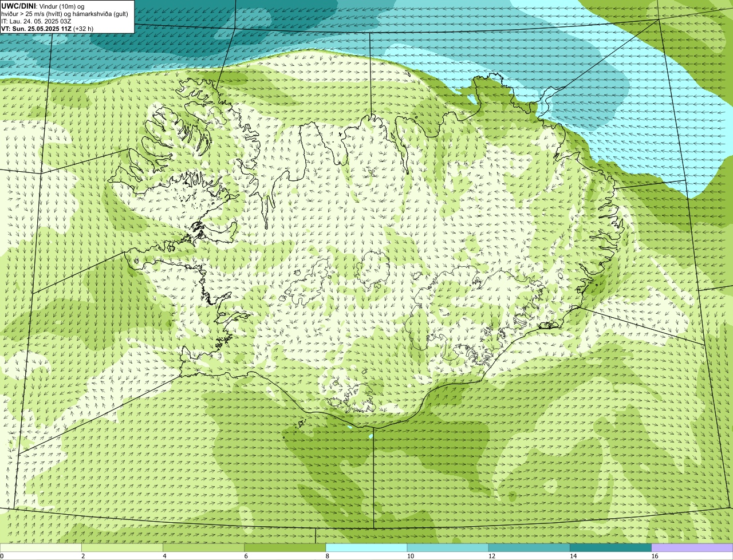Select the dark teal 14–16 m/s legend swatch

pos(610,547)
